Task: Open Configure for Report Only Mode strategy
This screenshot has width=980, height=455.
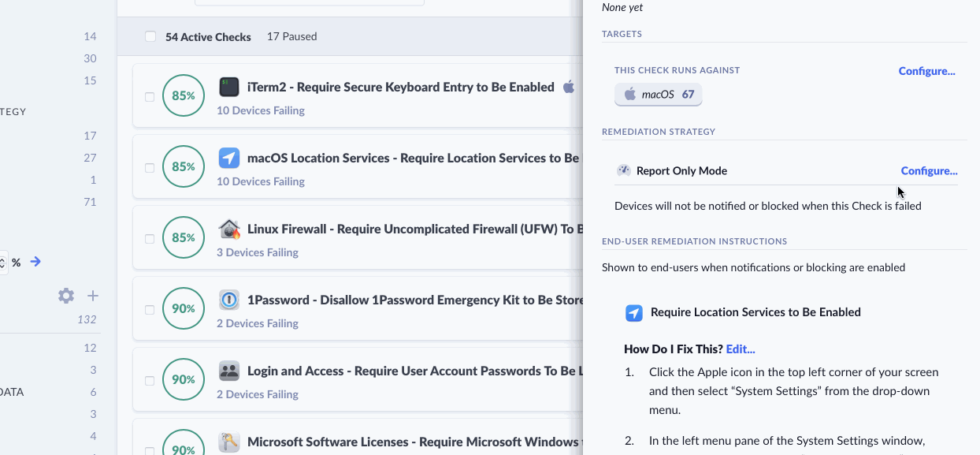Action: tap(929, 170)
